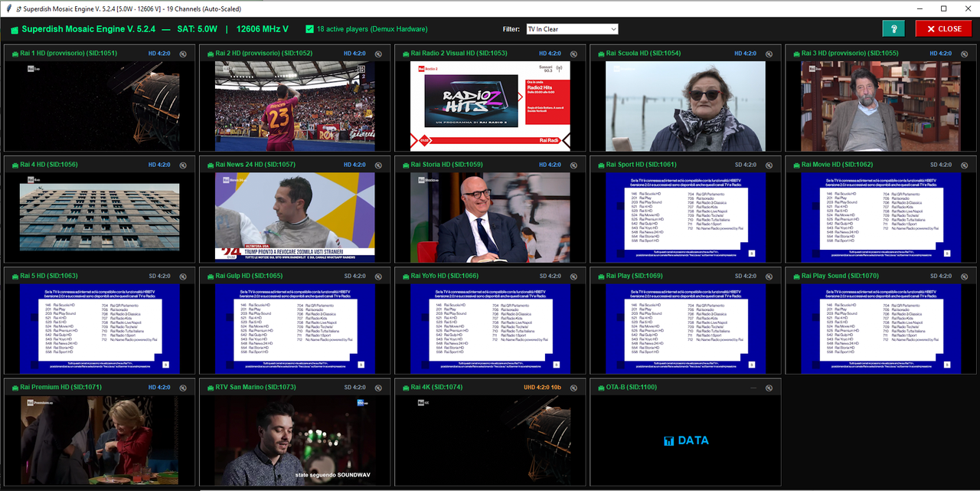Toggle the 18 active players checkbox

[x=309, y=29]
